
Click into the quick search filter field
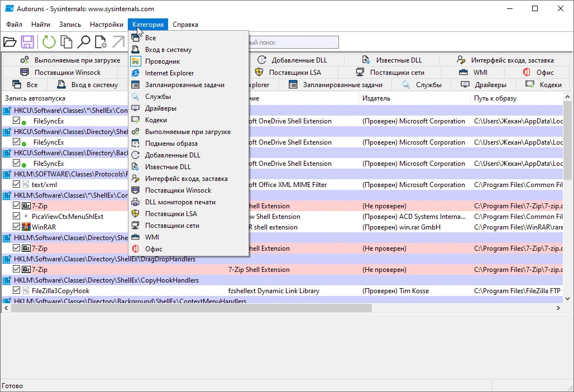pos(294,42)
